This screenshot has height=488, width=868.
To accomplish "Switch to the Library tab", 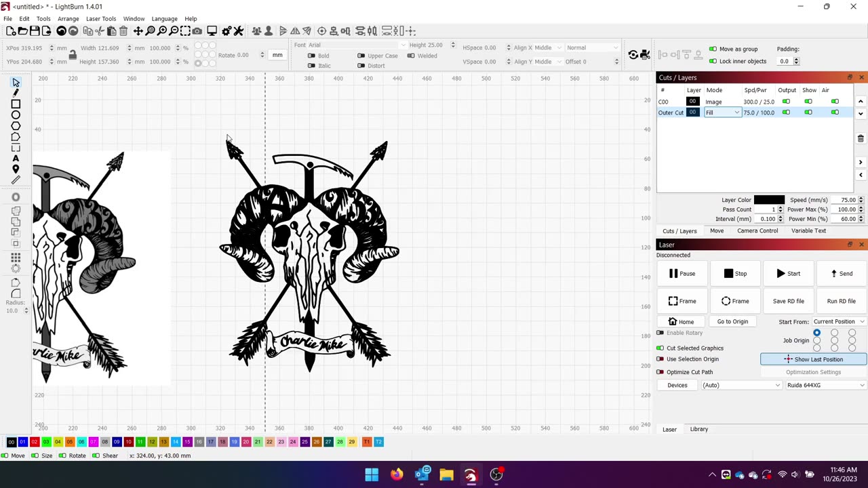I will tap(698, 429).
